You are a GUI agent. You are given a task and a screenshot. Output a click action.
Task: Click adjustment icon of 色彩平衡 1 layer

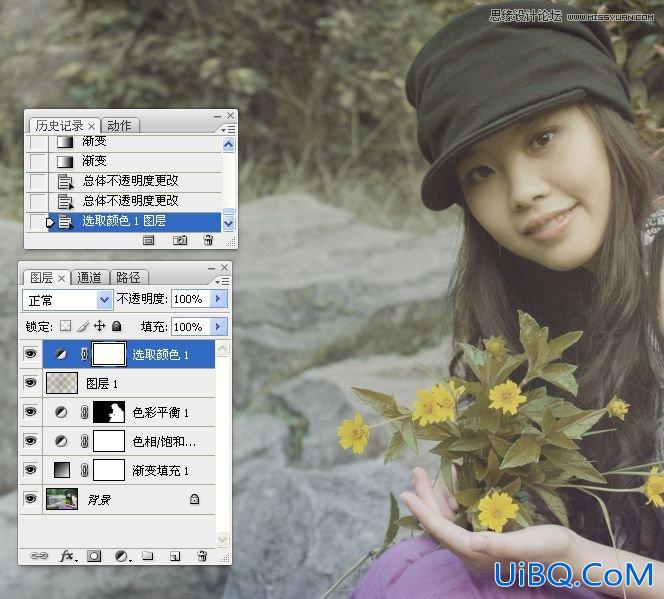61,412
